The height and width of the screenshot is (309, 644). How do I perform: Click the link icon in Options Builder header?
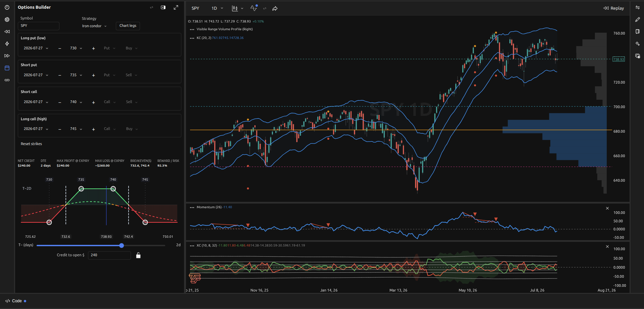pos(151,7)
